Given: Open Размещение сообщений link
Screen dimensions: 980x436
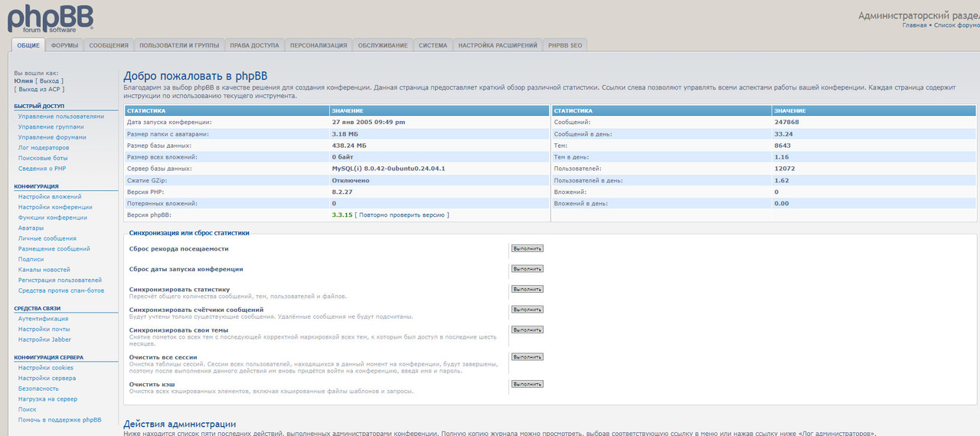Looking at the screenshot, I should tap(54, 248).
